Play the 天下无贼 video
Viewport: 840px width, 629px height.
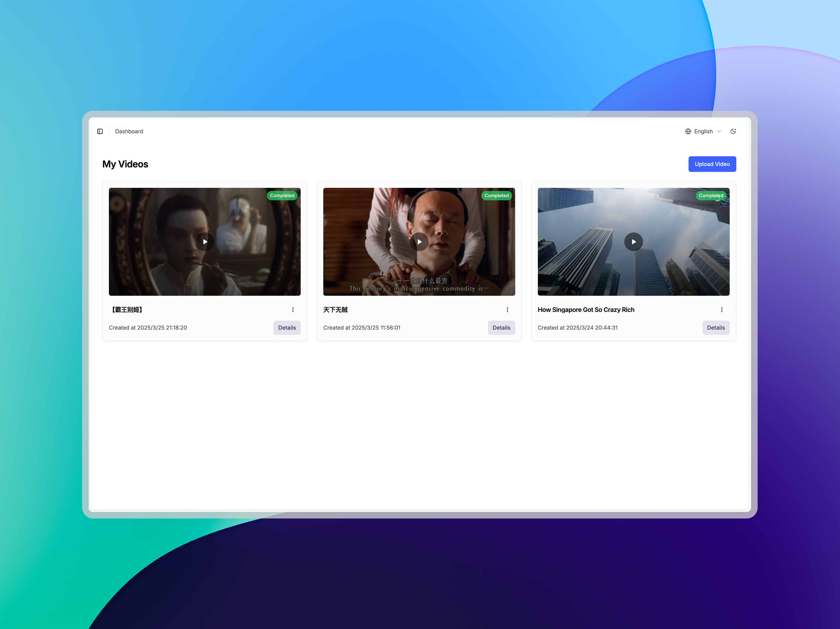click(x=419, y=242)
